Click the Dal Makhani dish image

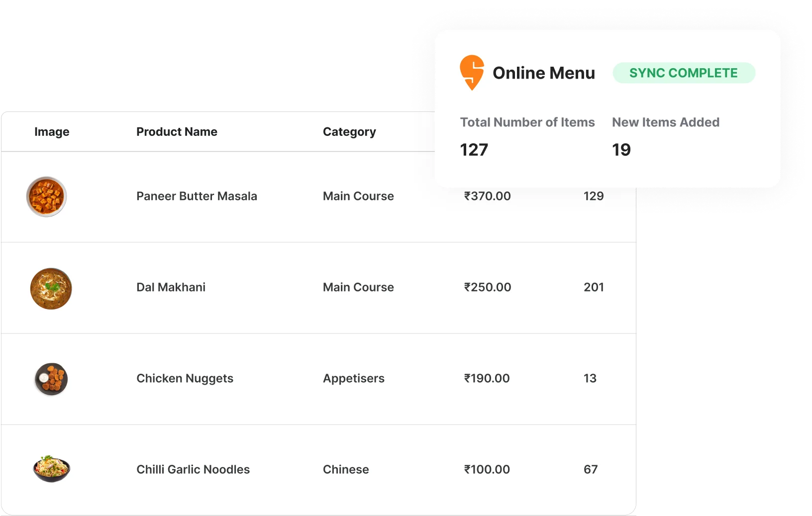coord(51,289)
